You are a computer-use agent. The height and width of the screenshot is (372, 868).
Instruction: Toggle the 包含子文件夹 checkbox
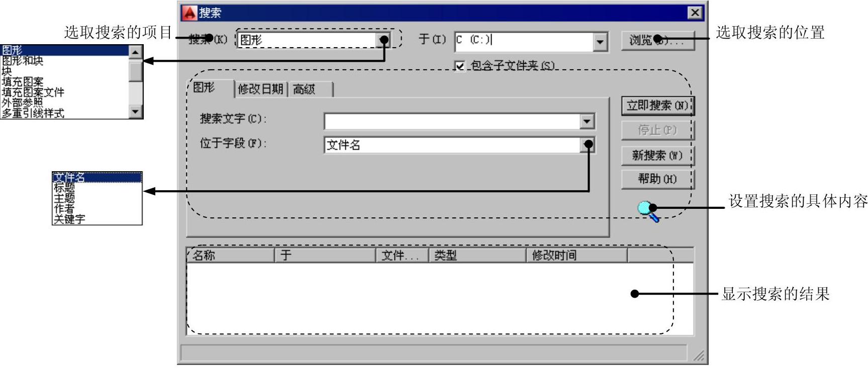tap(459, 66)
